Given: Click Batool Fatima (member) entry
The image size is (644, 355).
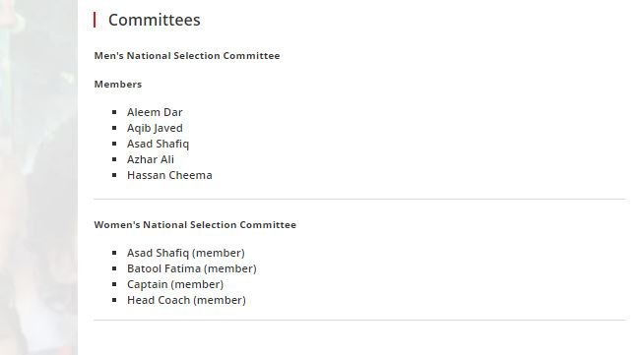Looking at the screenshot, I should tap(191, 268).
